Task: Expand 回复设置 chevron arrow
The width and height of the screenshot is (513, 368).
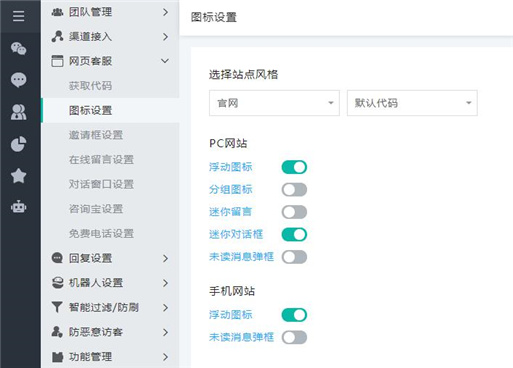Action: point(165,258)
